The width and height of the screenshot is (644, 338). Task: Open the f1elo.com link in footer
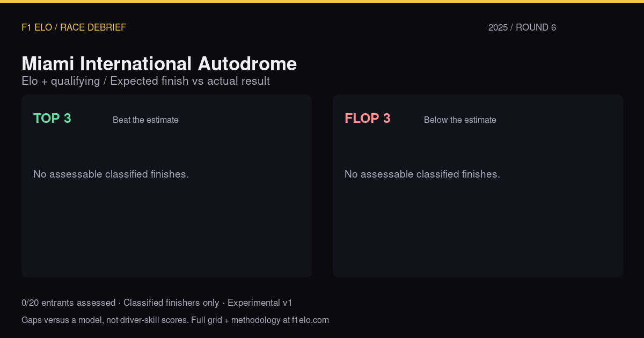pyautogui.click(x=310, y=320)
